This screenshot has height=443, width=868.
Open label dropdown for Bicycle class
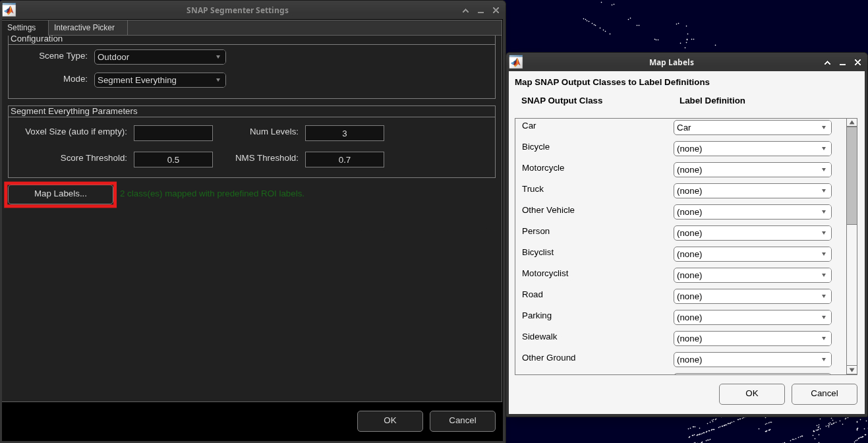coord(753,149)
